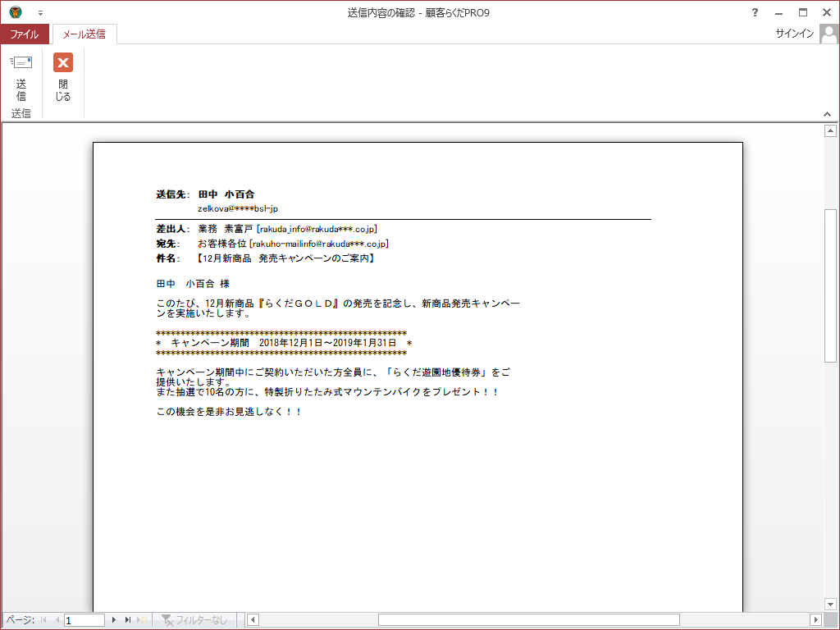Click the new record navigation button in page bar
The height and width of the screenshot is (630, 840).
coord(143,620)
